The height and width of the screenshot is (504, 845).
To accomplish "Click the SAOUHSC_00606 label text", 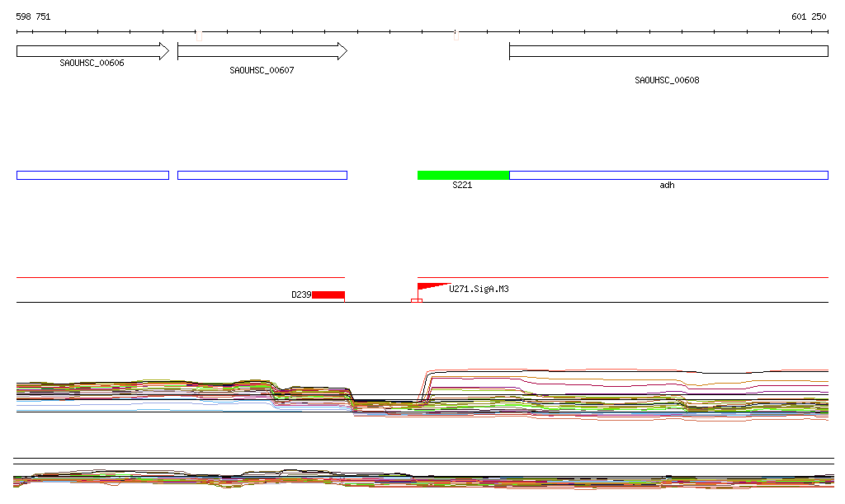I will (x=92, y=63).
